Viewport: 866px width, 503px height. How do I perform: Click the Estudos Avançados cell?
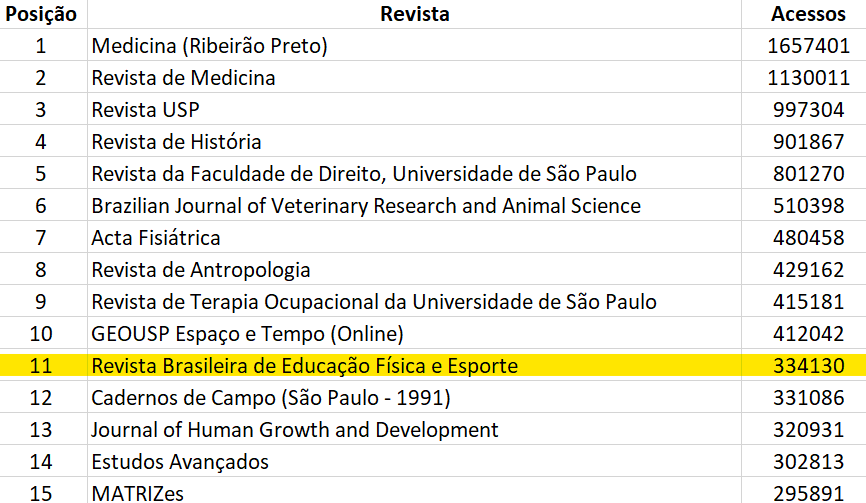(414, 462)
